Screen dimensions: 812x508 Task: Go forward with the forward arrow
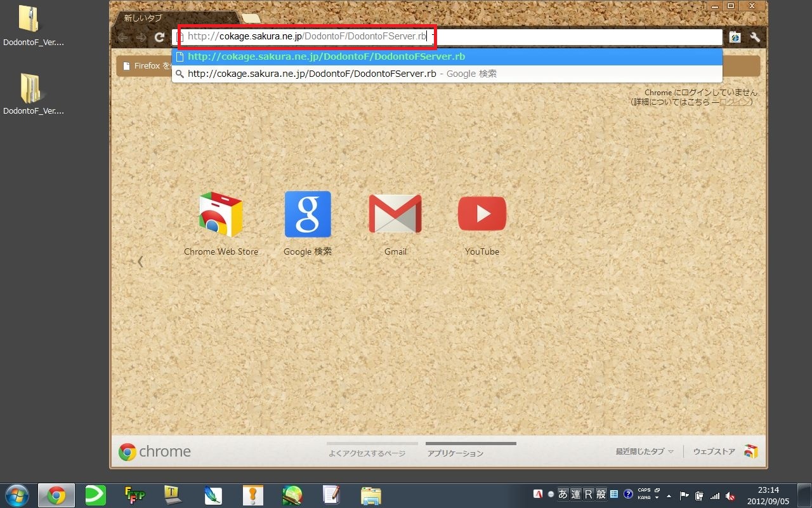pos(141,37)
